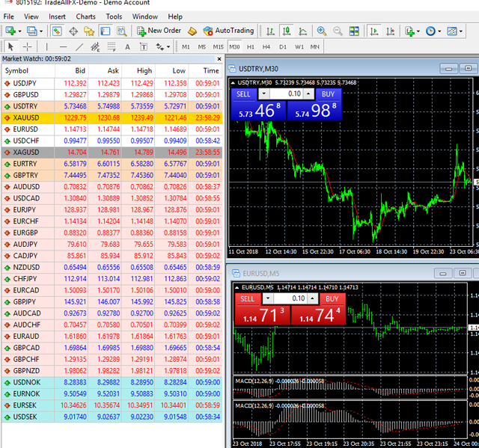Close the Market Watch panel
This screenshot has width=479, height=448.
[x=219, y=59]
